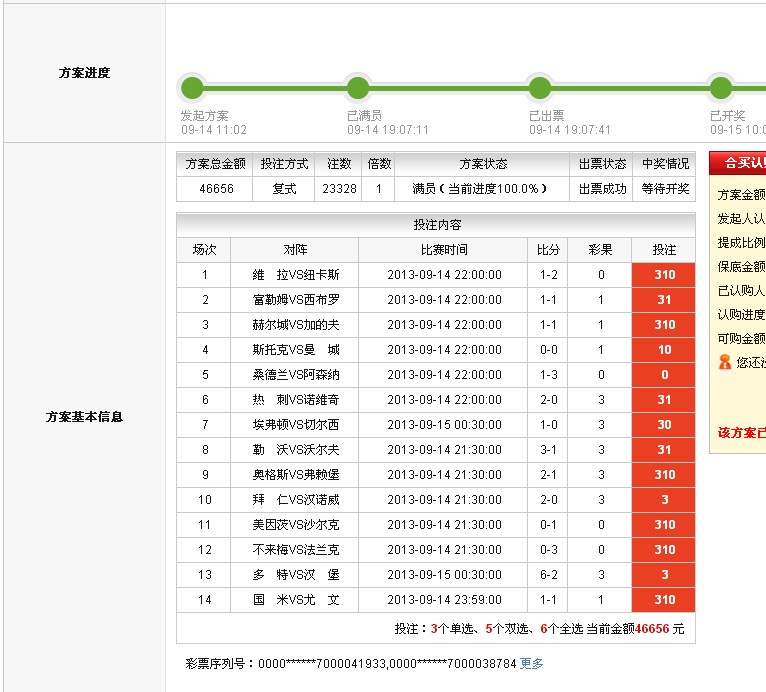Viewport: 766px width, 692px height.
Task: Open the 更多 link beside ticket serial numbers
Action: tap(532, 663)
